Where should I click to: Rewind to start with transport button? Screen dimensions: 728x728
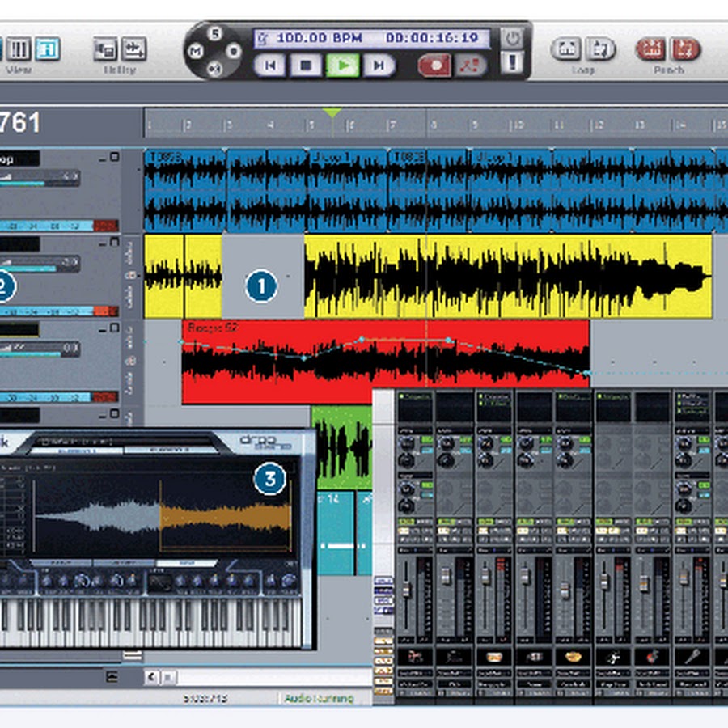tap(269, 65)
